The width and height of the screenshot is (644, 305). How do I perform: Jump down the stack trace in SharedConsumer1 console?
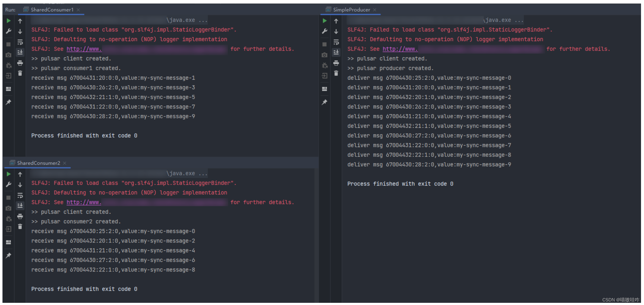pos(20,32)
